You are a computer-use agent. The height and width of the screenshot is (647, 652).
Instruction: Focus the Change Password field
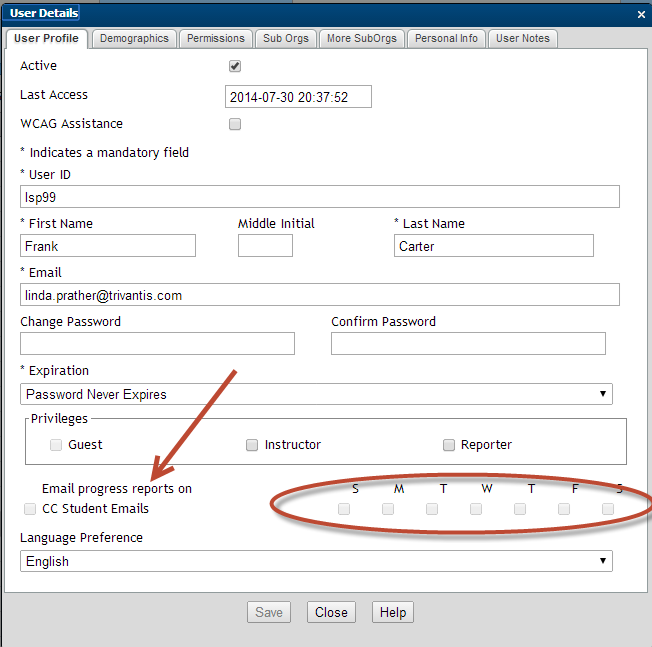click(157, 344)
